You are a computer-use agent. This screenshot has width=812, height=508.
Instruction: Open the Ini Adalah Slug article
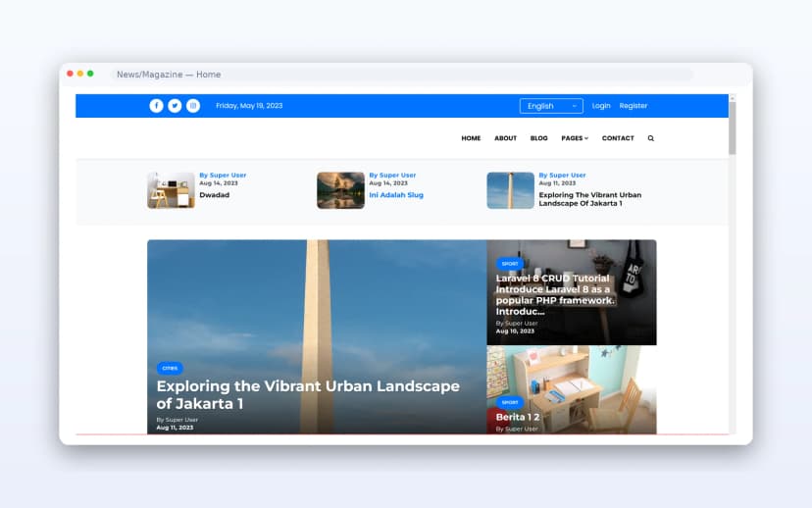click(396, 195)
